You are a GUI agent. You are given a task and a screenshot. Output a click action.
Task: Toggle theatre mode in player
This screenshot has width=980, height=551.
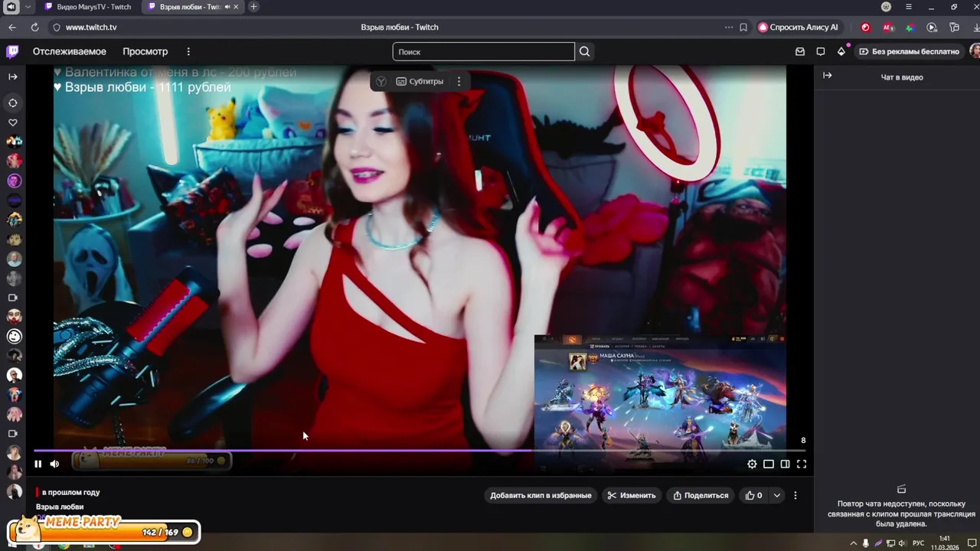pos(785,464)
